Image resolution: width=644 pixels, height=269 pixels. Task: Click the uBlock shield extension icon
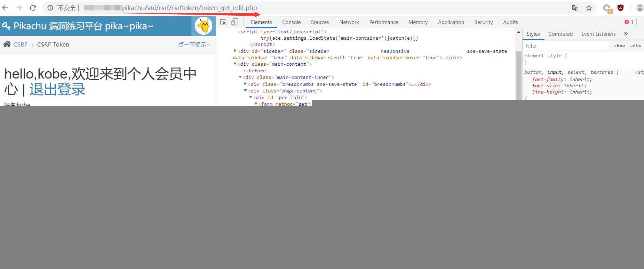[x=620, y=8]
